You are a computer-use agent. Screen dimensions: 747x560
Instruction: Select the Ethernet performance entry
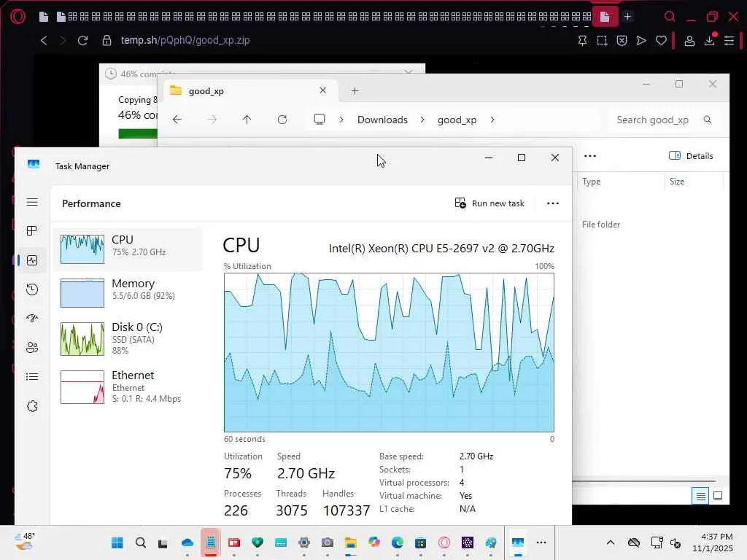[128, 386]
